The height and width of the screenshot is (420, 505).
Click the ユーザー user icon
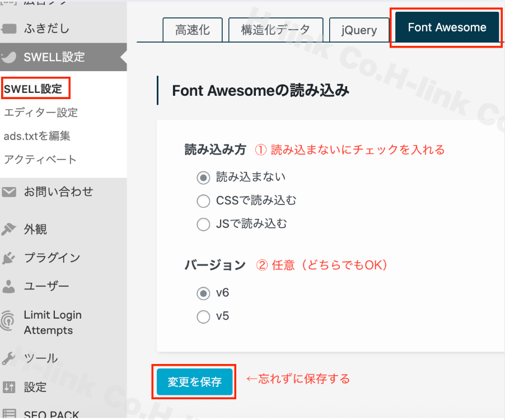point(10,286)
